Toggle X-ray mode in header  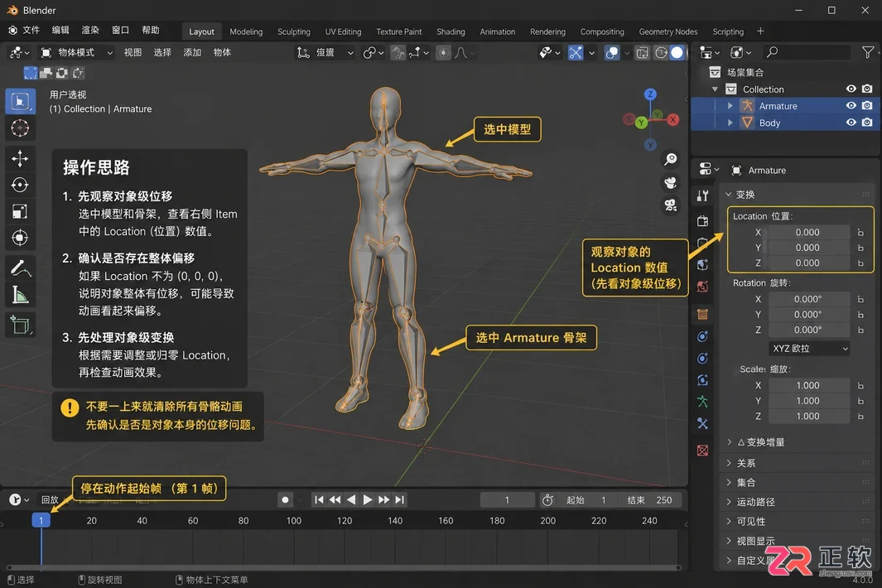click(642, 53)
